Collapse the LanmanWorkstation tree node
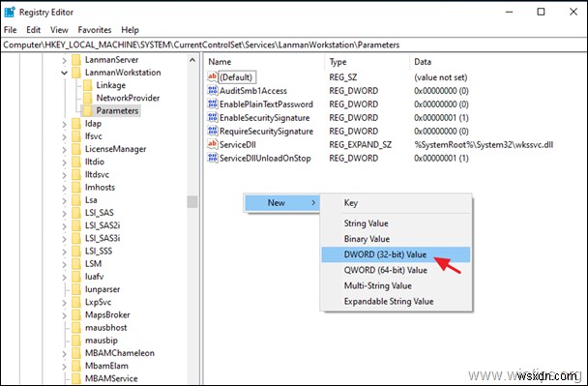This screenshot has height=386, width=588. click(x=64, y=73)
